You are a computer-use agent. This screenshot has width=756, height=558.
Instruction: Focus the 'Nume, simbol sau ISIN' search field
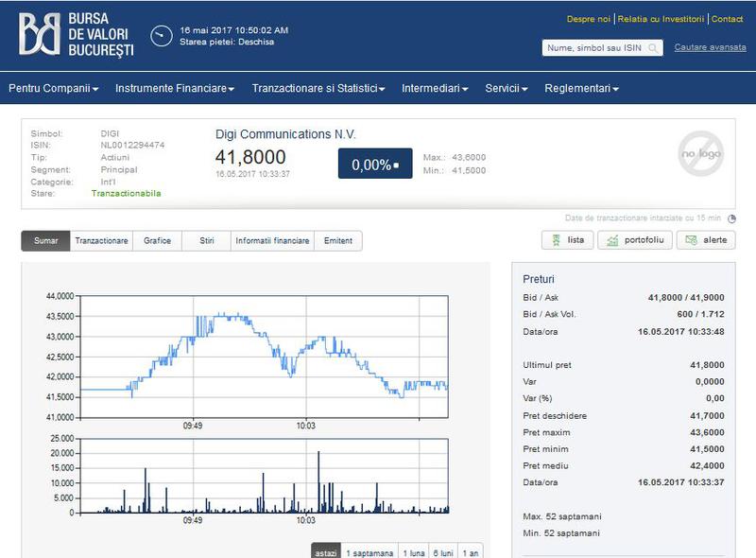pyautogui.click(x=595, y=48)
